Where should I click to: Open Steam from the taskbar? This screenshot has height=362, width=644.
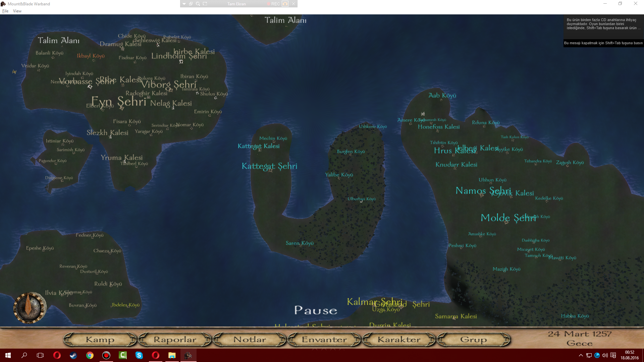pyautogui.click(x=73, y=355)
